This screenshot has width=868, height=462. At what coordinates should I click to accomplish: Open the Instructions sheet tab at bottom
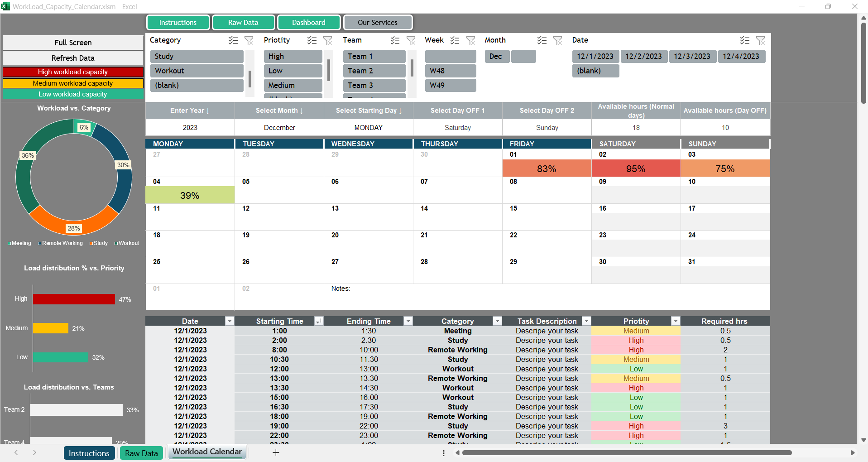(89, 453)
